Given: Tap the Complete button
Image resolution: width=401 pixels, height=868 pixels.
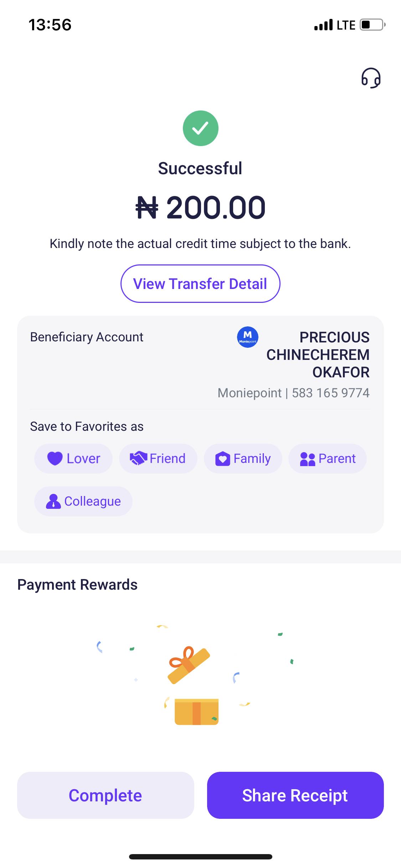Looking at the screenshot, I should point(106,795).
